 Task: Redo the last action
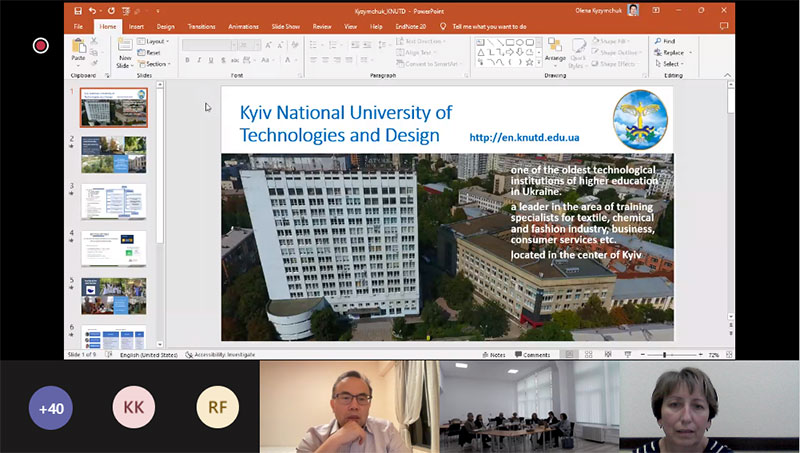(x=111, y=11)
